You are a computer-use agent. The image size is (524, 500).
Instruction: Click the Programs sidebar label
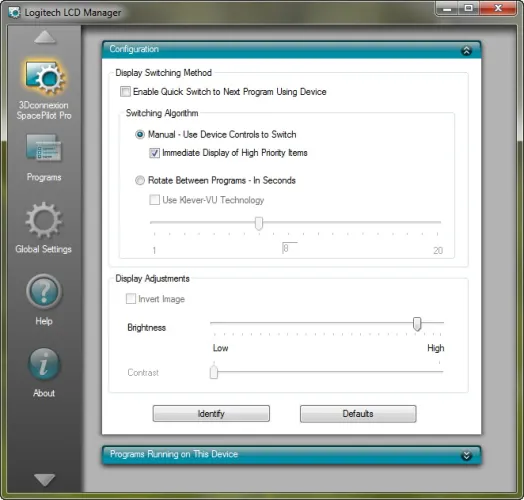pyautogui.click(x=44, y=177)
